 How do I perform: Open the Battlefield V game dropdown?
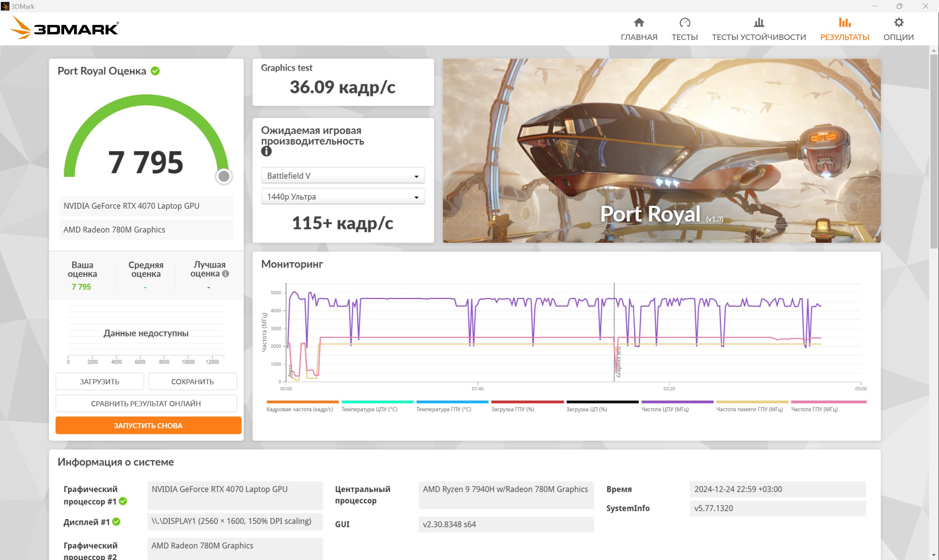pyautogui.click(x=343, y=176)
